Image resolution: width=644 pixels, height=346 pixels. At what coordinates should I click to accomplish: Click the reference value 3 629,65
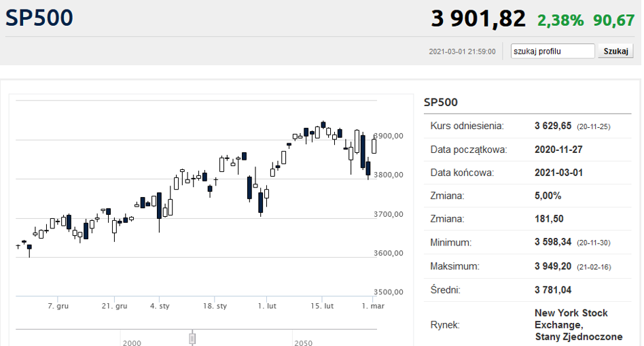(x=553, y=126)
